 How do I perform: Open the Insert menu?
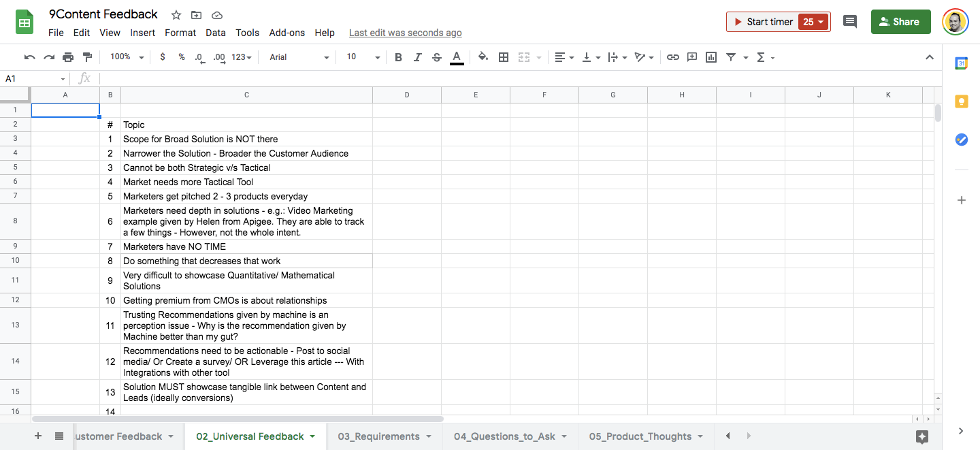pyautogui.click(x=143, y=33)
